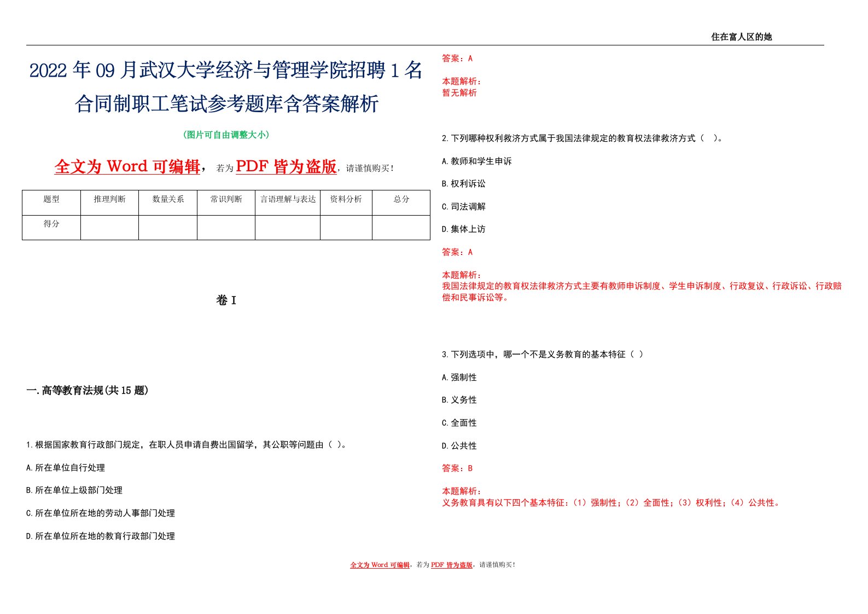Click the footer link 全文为Word可编辑
Screen dimensions: 868x614
point(380,565)
